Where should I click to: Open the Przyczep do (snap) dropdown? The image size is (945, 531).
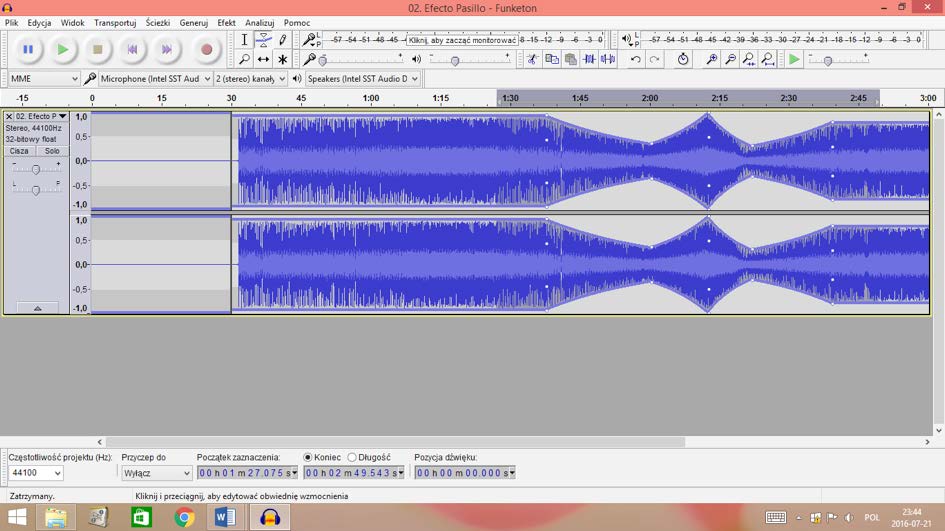point(157,473)
